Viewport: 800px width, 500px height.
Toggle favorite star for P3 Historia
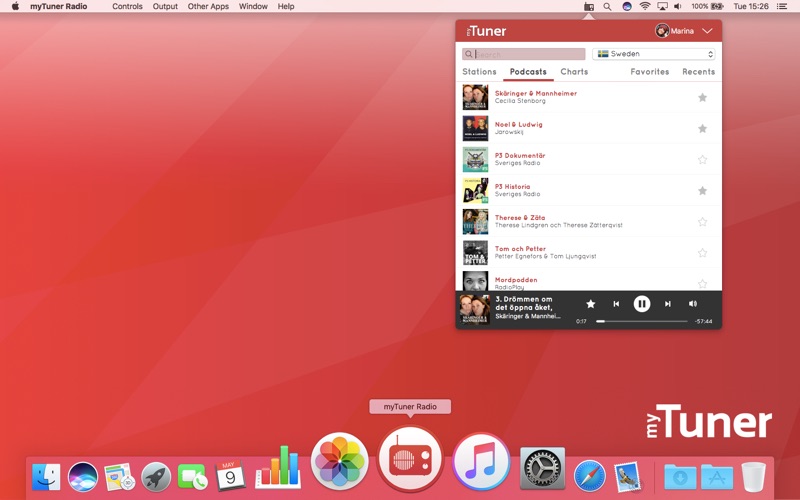click(x=703, y=191)
